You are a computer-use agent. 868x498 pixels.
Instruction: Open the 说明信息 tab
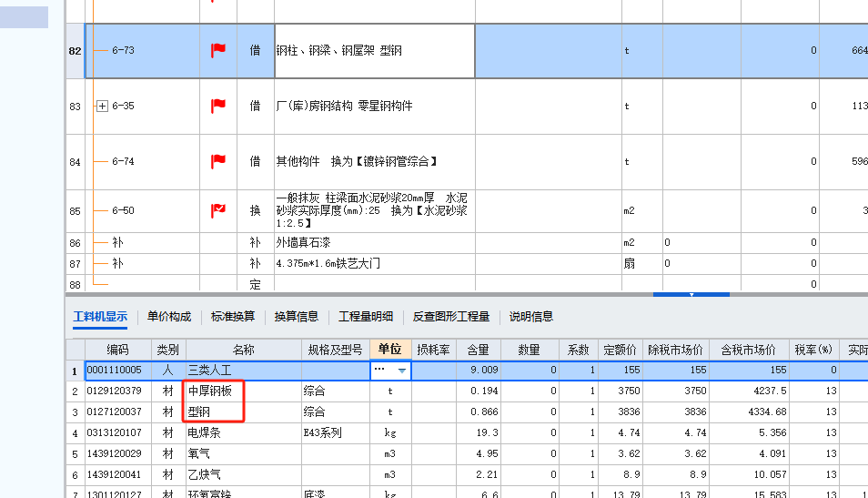point(530,316)
